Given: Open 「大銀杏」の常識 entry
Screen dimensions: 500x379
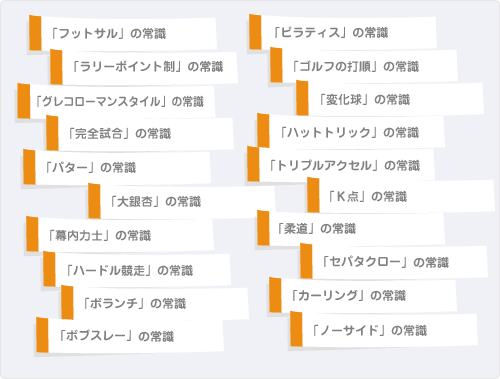Looking at the screenshot, I should click(x=155, y=201).
